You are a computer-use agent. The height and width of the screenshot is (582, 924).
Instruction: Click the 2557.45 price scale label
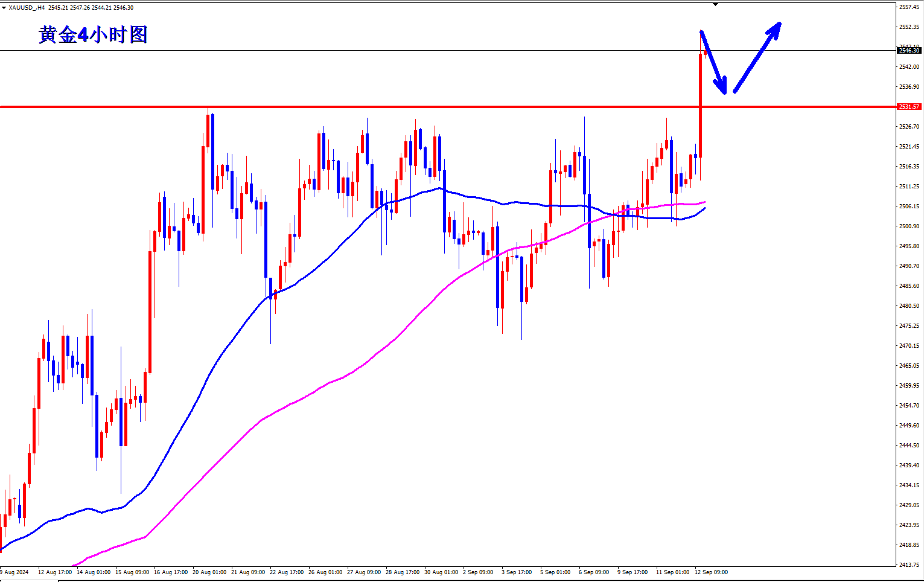(x=909, y=7)
